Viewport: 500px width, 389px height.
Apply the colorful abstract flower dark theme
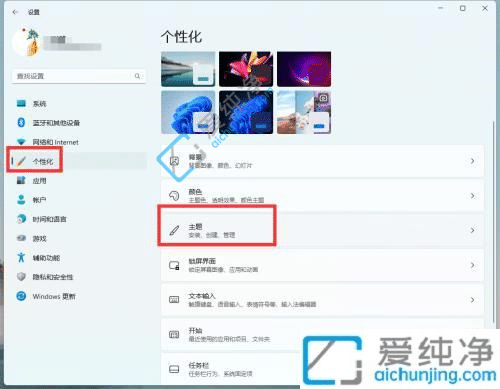coord(246,69)
